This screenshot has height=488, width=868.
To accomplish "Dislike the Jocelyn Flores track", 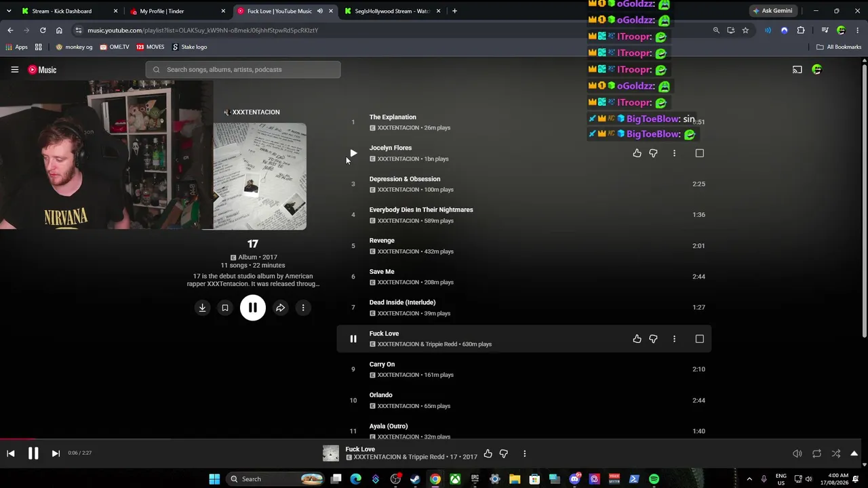I will pyautogui.click(x=653, y=153).
